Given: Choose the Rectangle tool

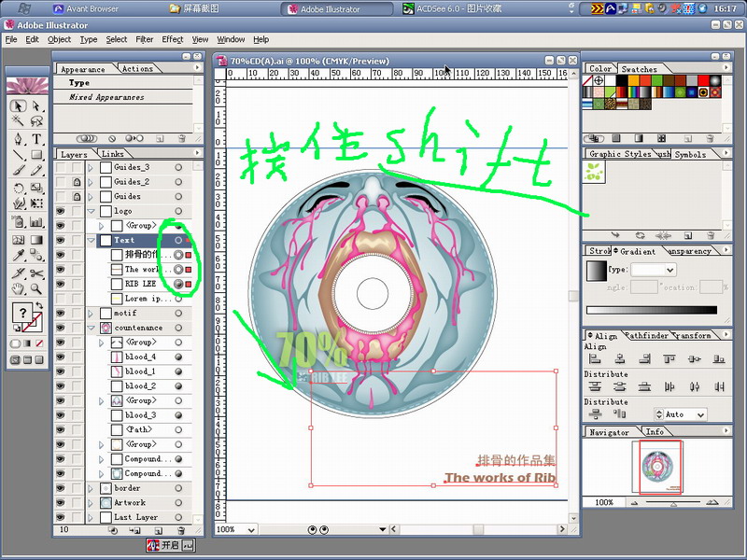Looking at the screenshot, I should [36, 155].
